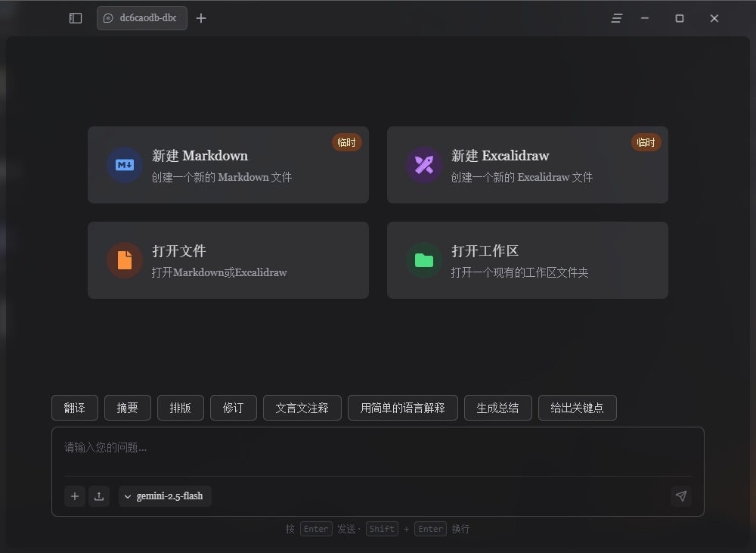Click the 翻译 quick action button
This screenshot has height=553, width=756.
74,407
